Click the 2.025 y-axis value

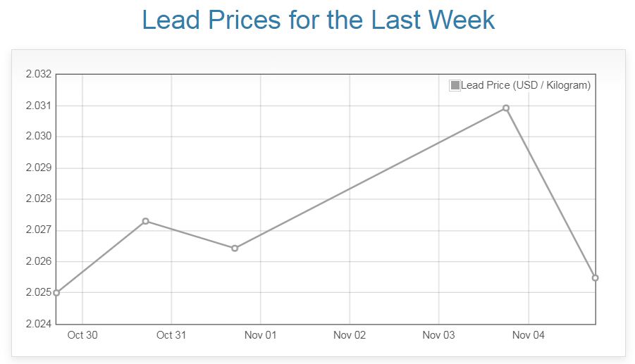pos(38,293)
